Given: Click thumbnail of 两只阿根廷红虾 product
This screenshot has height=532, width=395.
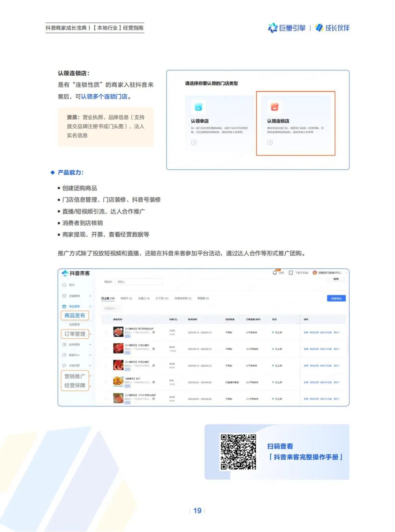Looking at the screenshot, I should (x=118, y=332).
